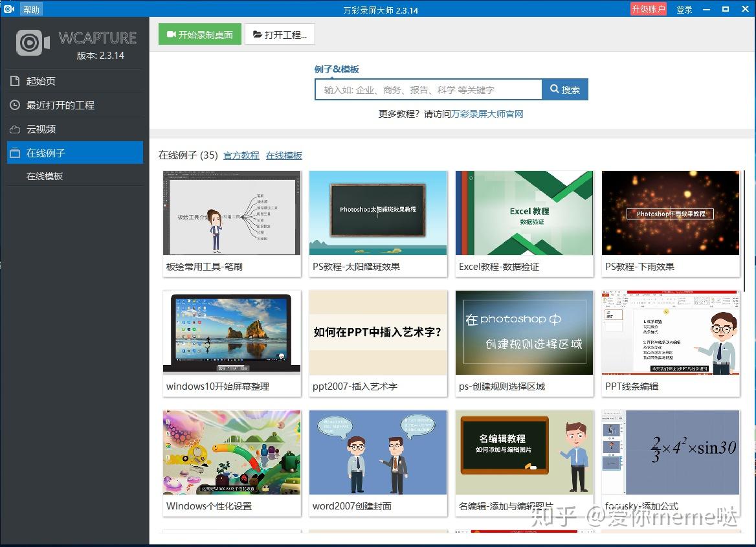Click the word2007创建封面 caption text
756x547 pixels.
tap(352, 506)
